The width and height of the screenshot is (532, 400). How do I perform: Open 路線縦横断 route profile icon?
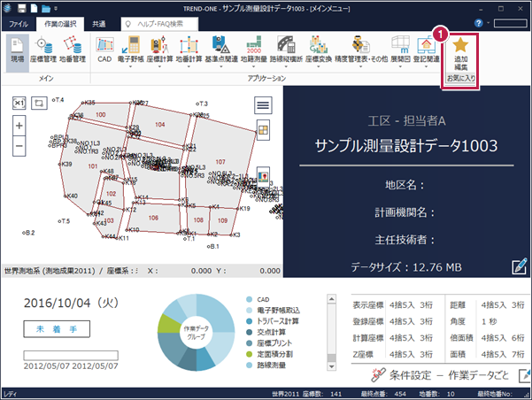pyautogui.click(x=286, y=50)
